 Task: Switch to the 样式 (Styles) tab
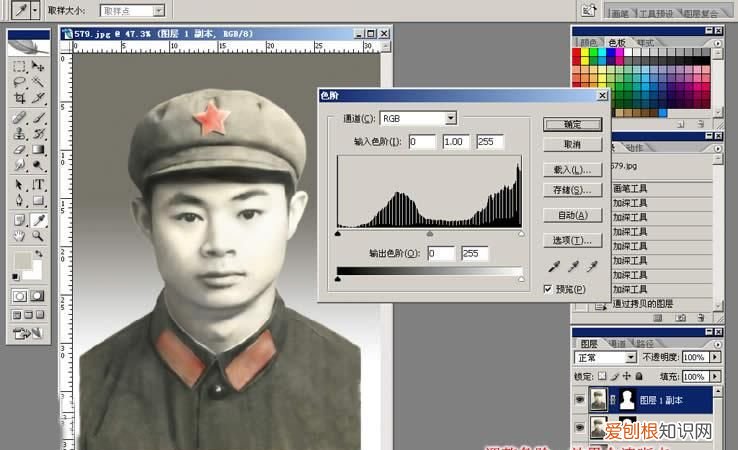pos(645,43)
